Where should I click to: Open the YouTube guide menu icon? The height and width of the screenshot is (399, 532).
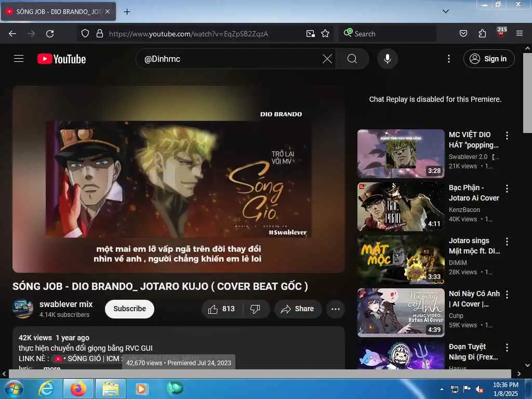(19, 59)
